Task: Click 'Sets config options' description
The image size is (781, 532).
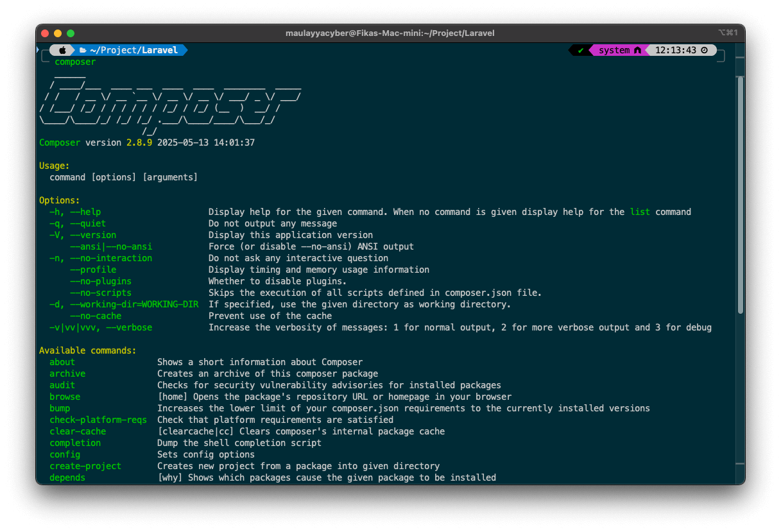Action: (x=206, y=454)
